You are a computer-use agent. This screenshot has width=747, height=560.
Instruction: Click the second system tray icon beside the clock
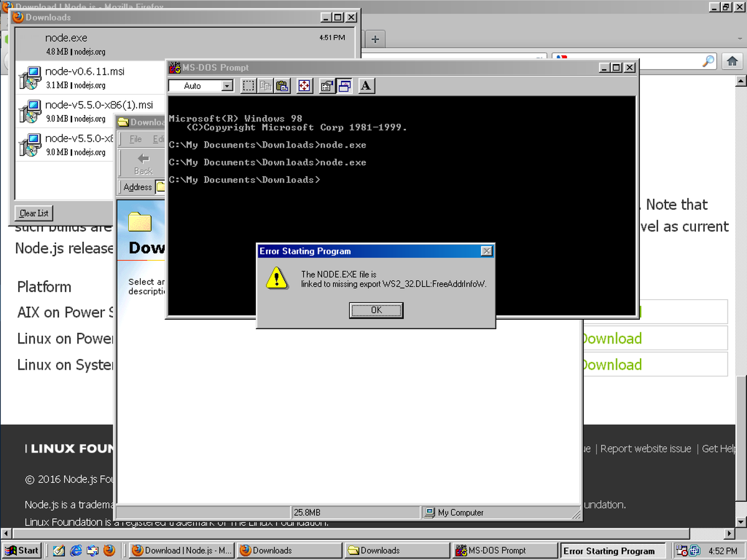click(x=695, y=550)
